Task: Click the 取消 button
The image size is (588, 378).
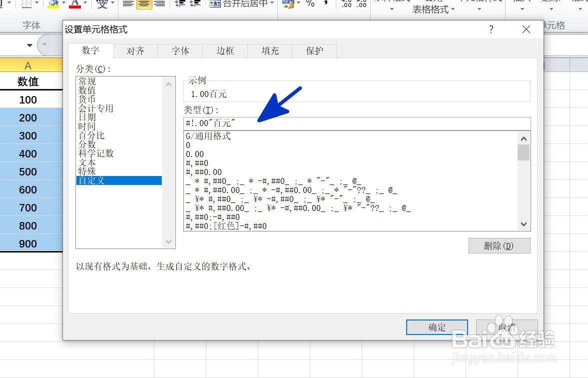Action: pos(507,327)
